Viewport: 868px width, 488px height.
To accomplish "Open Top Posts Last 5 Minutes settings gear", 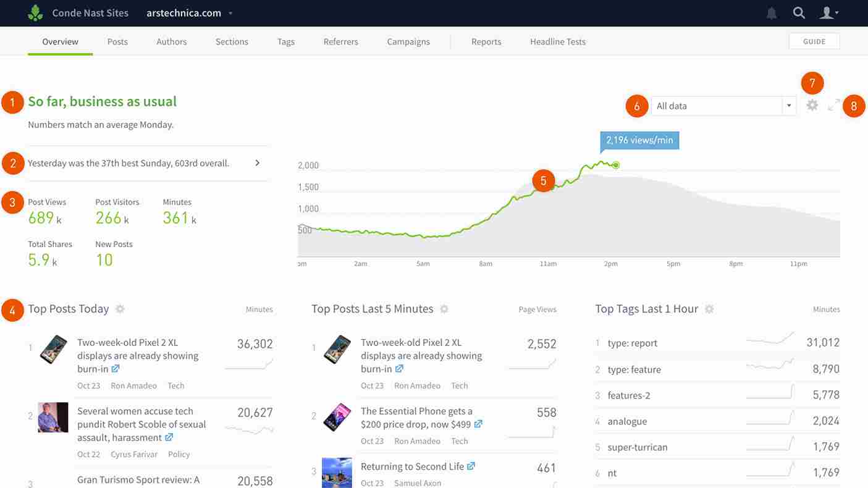I will (444, 308).
